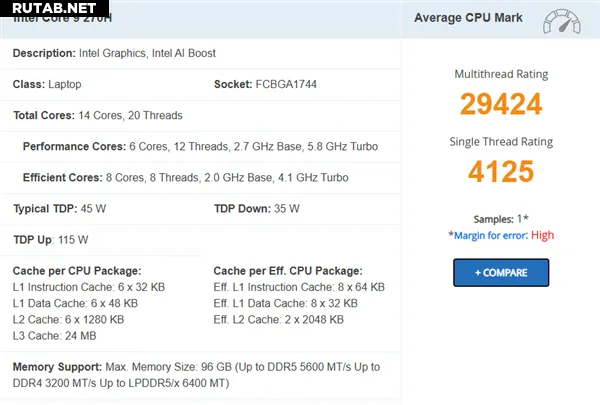Click the Eff. L2 Cache line

click(279, 320)
